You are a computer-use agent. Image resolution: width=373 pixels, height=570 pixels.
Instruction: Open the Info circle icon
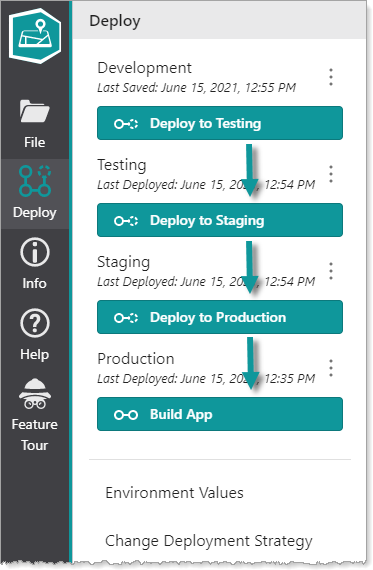(x=35, y=252)
